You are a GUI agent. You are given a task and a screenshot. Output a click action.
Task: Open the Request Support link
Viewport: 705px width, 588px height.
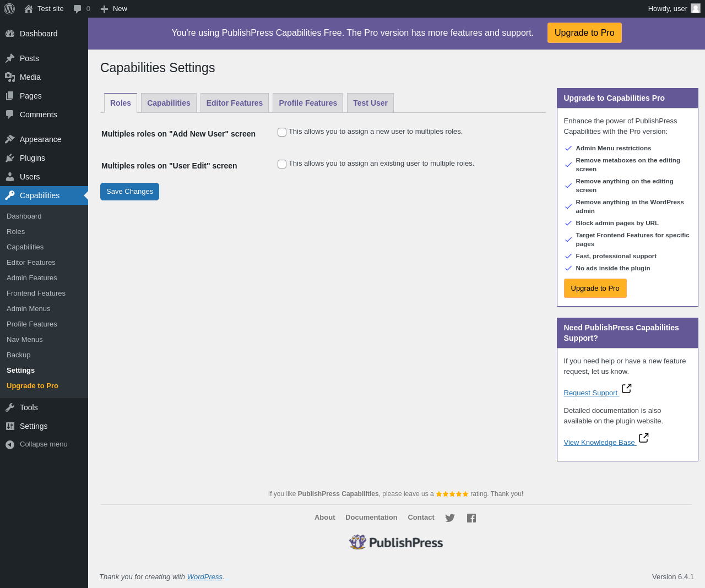click(591, 393)
